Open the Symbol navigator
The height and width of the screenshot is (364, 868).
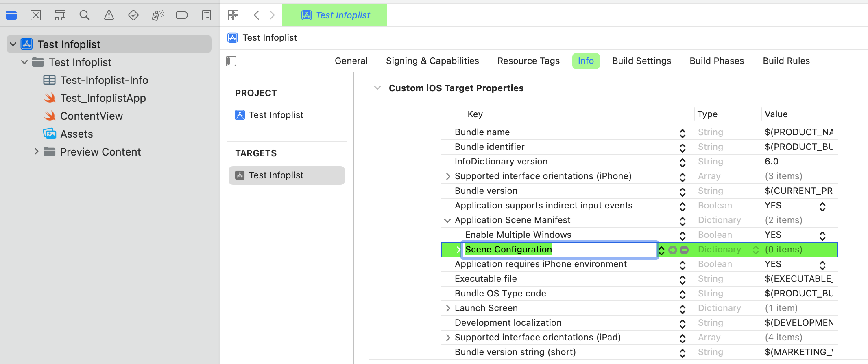tap(60, 15)
